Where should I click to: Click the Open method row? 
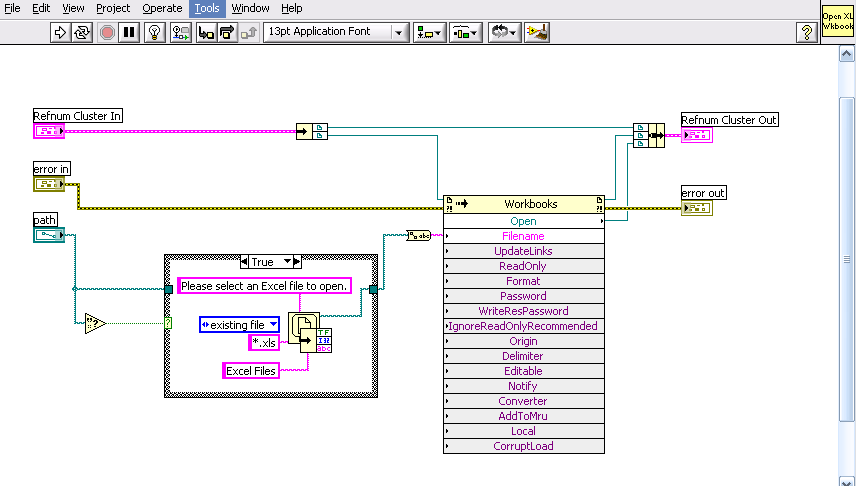click(524, 221)
